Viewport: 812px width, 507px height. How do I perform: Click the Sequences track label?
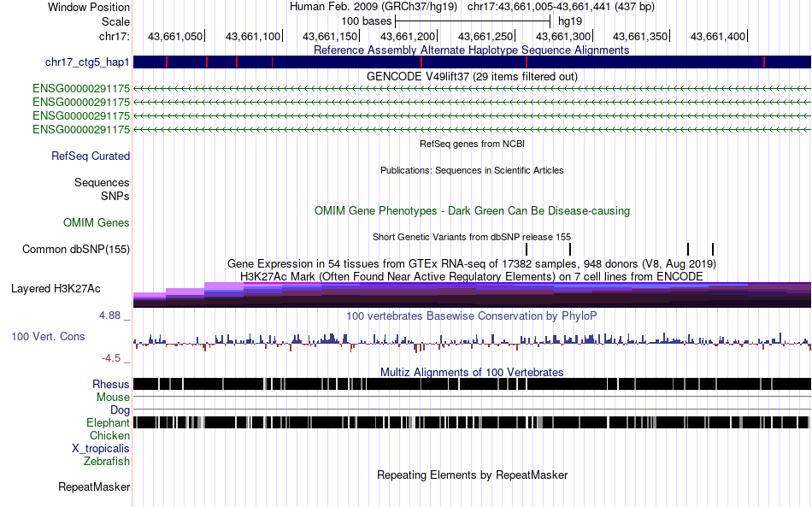[102, 182]
